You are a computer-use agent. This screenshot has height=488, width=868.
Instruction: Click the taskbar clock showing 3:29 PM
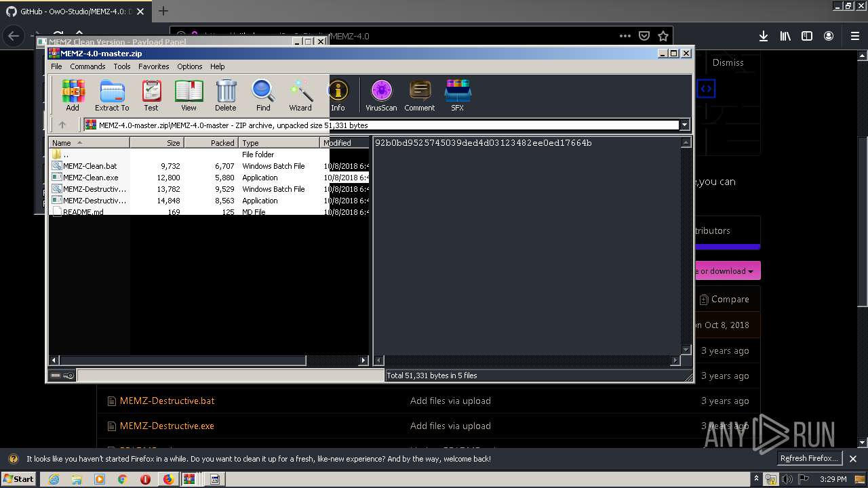833,479
